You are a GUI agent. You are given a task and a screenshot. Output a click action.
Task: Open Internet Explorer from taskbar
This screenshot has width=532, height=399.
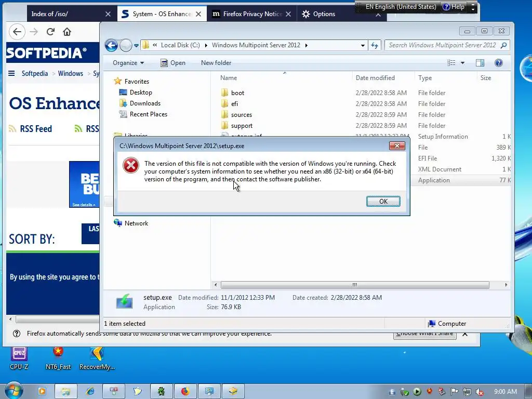click(x=90, y=391)
